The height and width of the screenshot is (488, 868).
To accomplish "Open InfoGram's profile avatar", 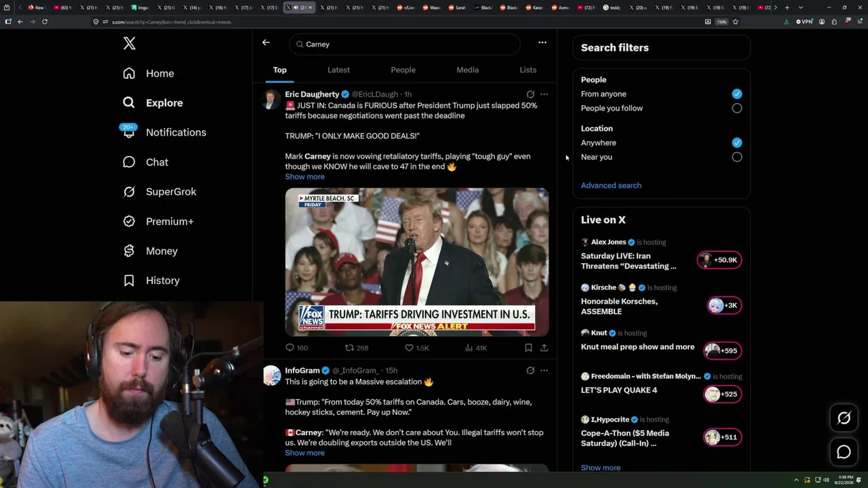I will (271, 376).
